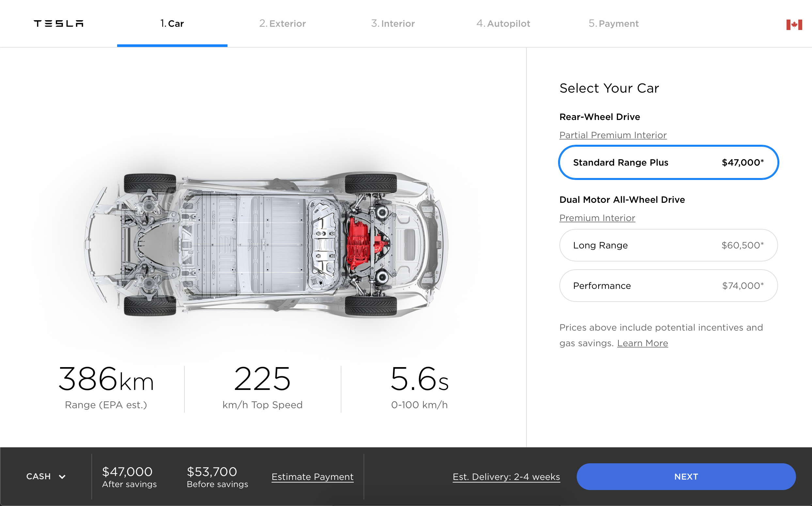Pick the Performance model option
Viewport: 812px width, 506px height.
(x=668, y=286)
